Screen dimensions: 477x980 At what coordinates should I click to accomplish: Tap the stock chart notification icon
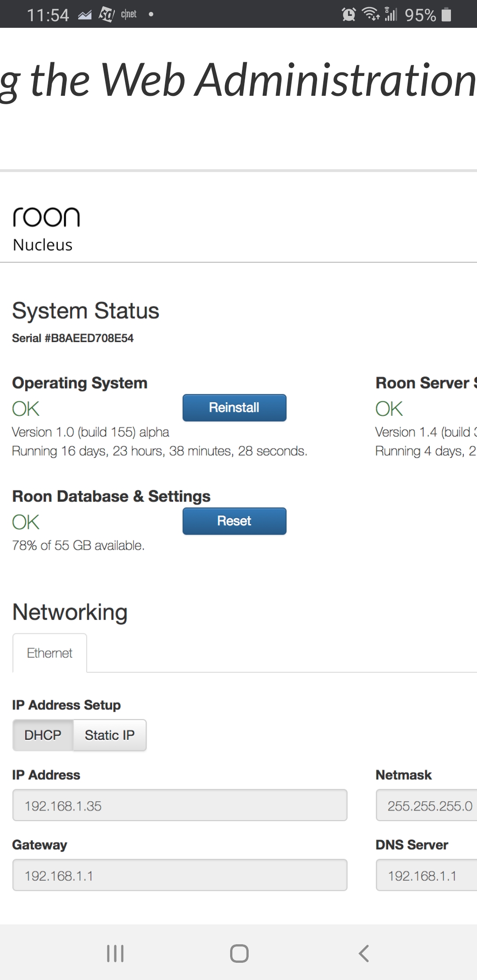coord(85,15)
